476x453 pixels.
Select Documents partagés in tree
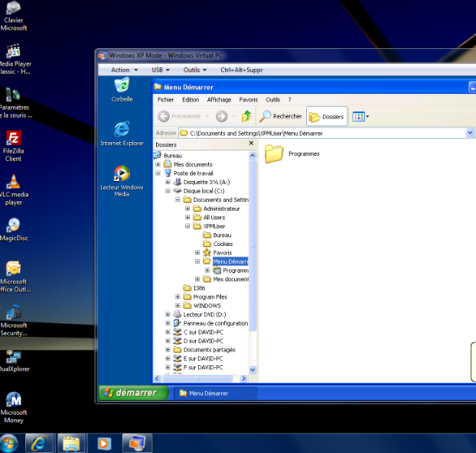(x=205, y=350)
